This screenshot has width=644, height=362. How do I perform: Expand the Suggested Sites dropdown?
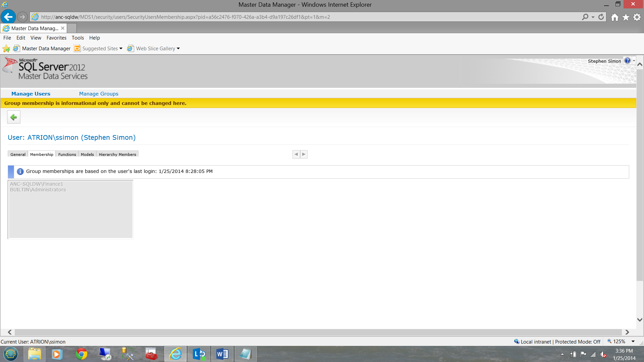(121, 49)
